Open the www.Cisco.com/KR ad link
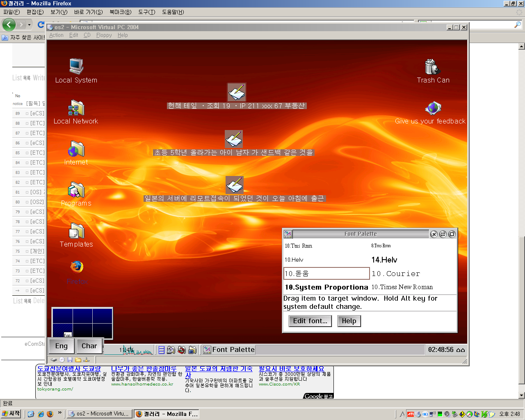This screenshot has width=525, height=420. [279, 384]
